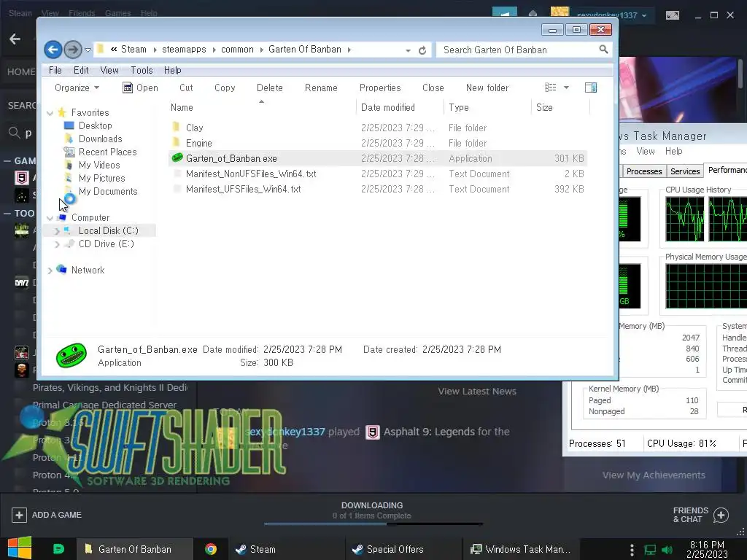Open the address bar history dropdown

click(x=409, y=50)
